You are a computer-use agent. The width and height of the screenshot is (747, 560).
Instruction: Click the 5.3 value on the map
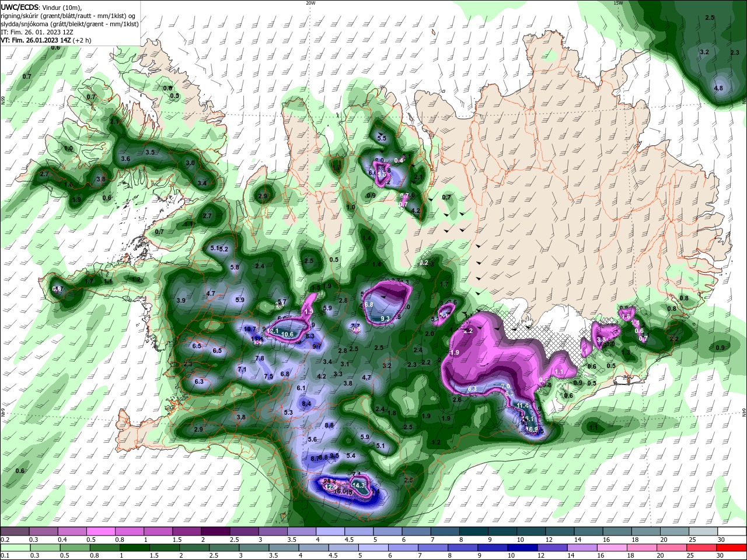tap(288, 412)
